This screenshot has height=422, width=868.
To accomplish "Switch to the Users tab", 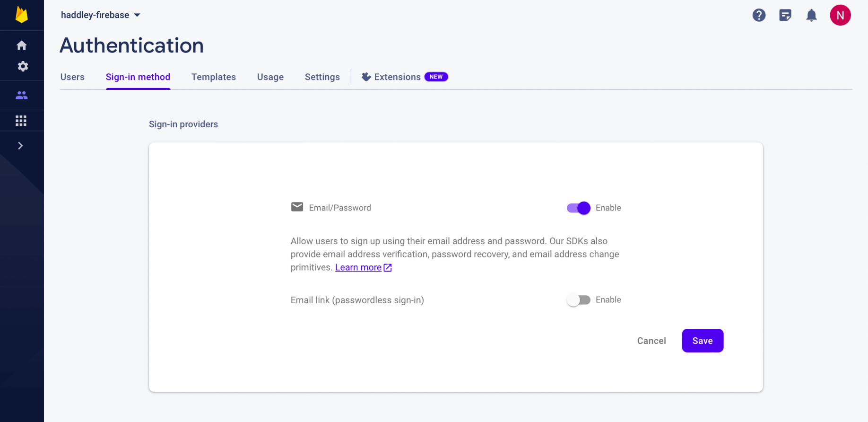I will pos(72,77).
